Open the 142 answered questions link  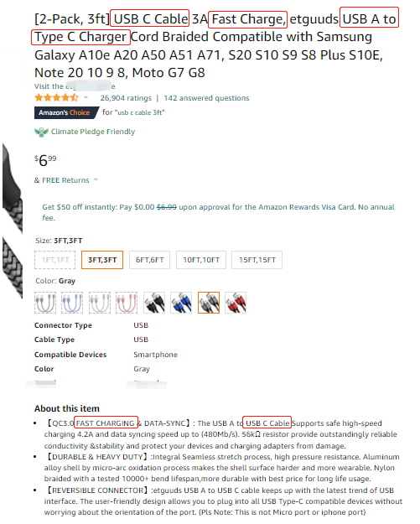(x=206, y=98)
